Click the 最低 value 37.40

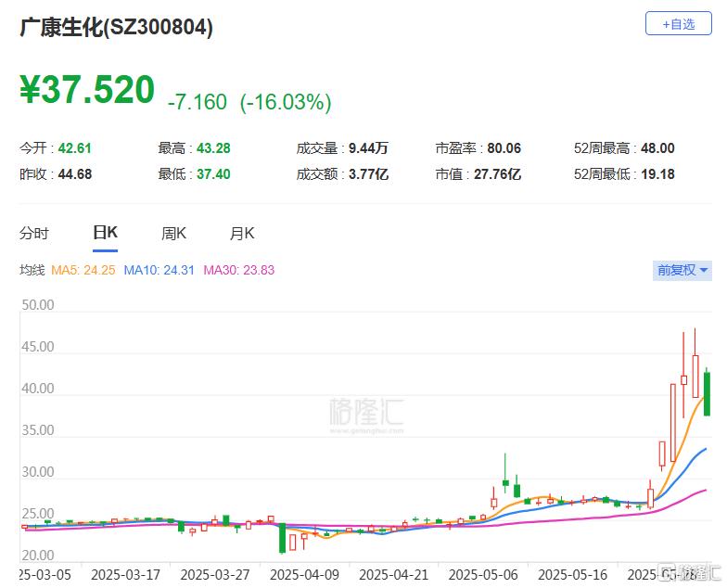pyautogui.click(x=213, y=174)
